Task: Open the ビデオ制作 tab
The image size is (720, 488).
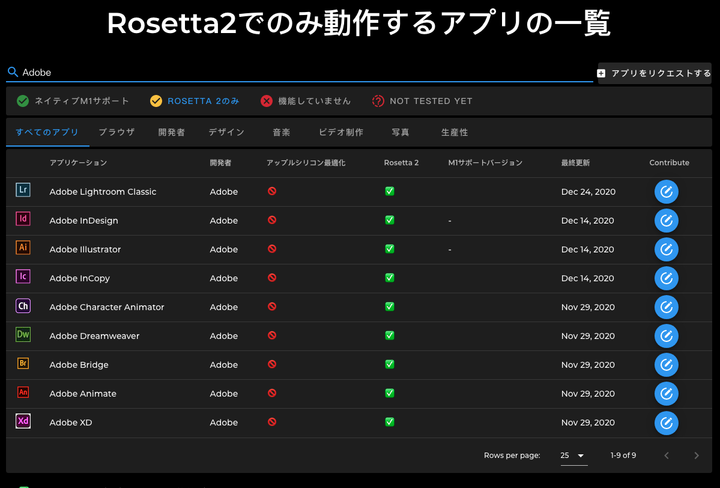Action: point(341,132)
